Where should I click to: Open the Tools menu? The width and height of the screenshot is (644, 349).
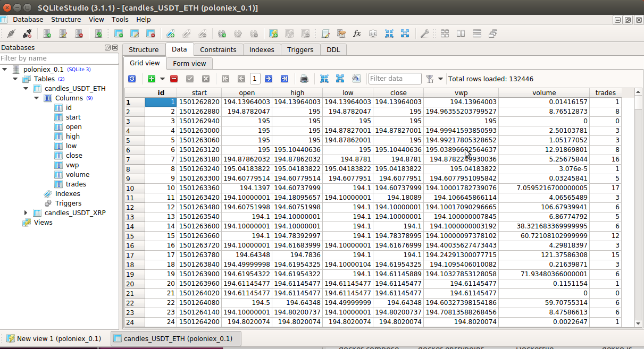tap(120, 19)
